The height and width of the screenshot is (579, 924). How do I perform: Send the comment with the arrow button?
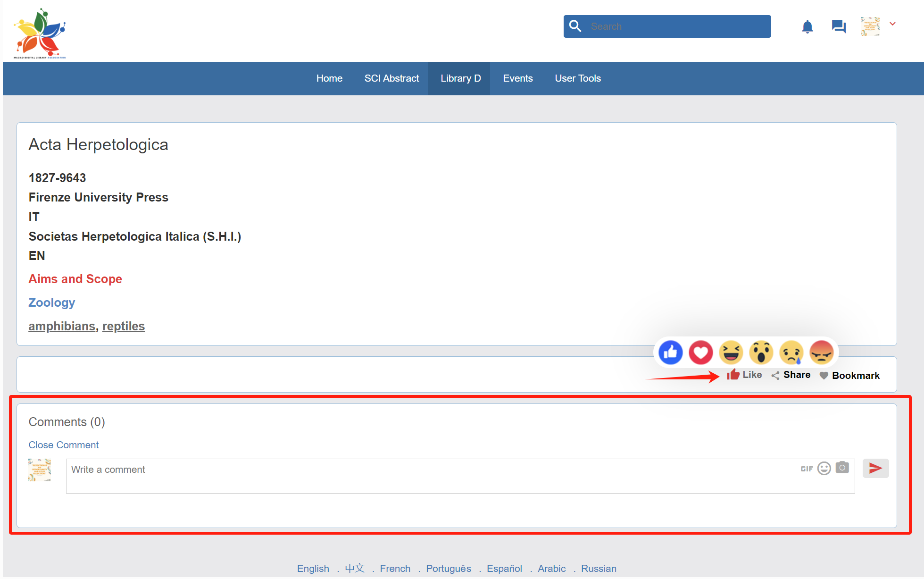[875, 468]
